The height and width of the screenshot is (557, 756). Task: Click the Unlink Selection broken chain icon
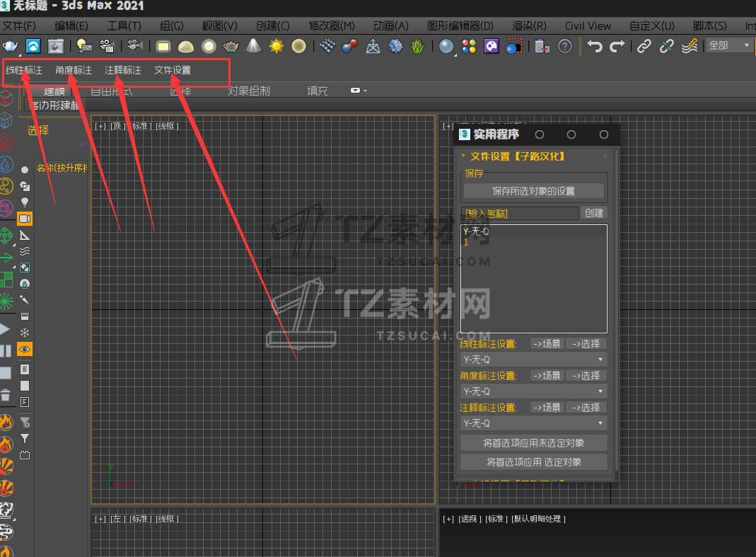[x=667, y=46]
